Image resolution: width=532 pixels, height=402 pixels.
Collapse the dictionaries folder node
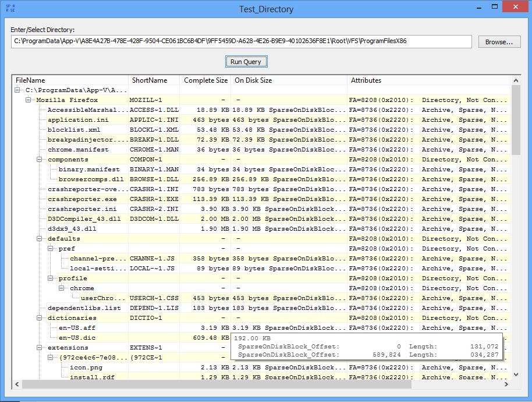coord(39,318)
